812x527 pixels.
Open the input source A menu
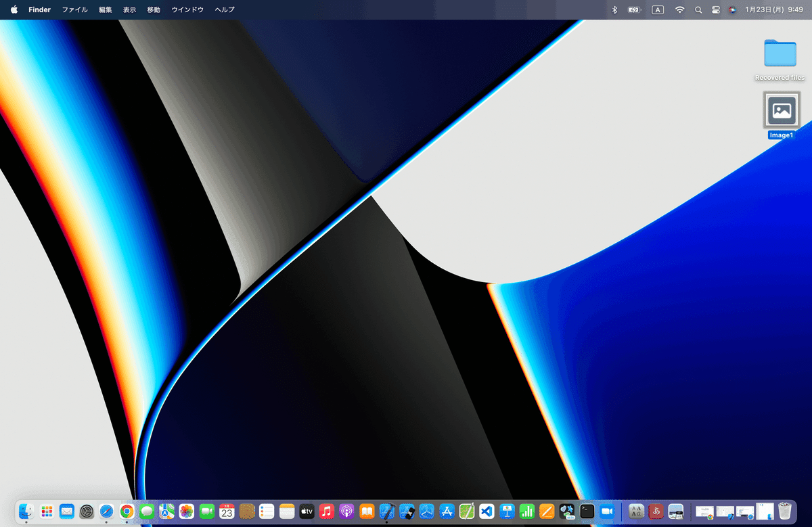coord(658,9)
